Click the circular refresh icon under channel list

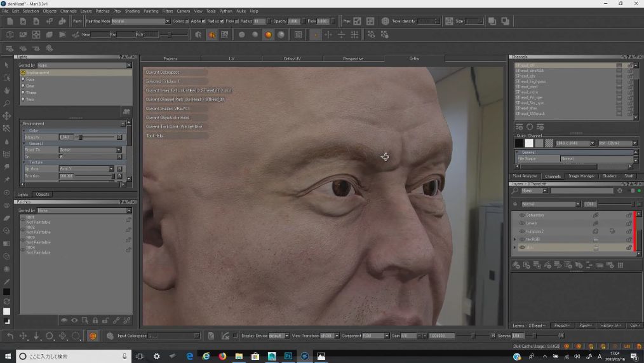[530, 127]
